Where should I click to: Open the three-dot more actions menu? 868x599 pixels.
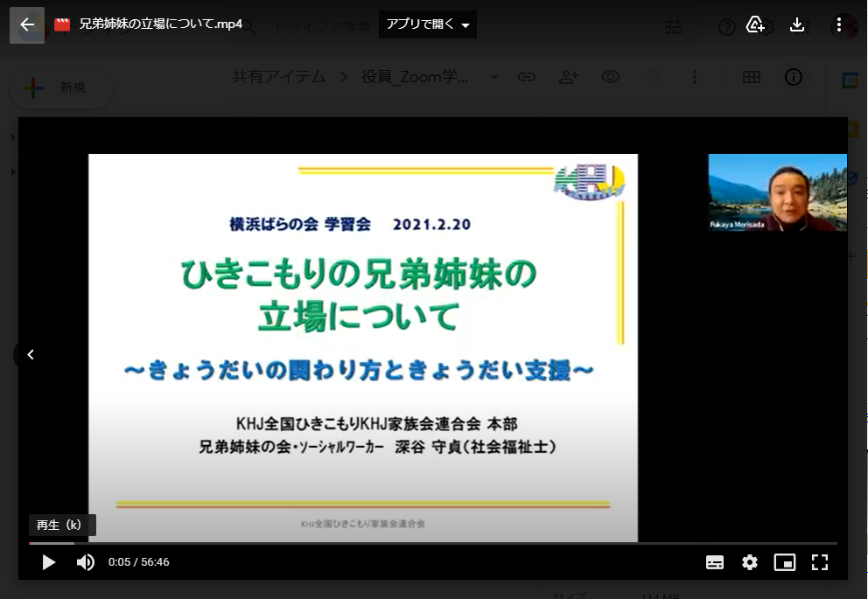coord(838,24)
